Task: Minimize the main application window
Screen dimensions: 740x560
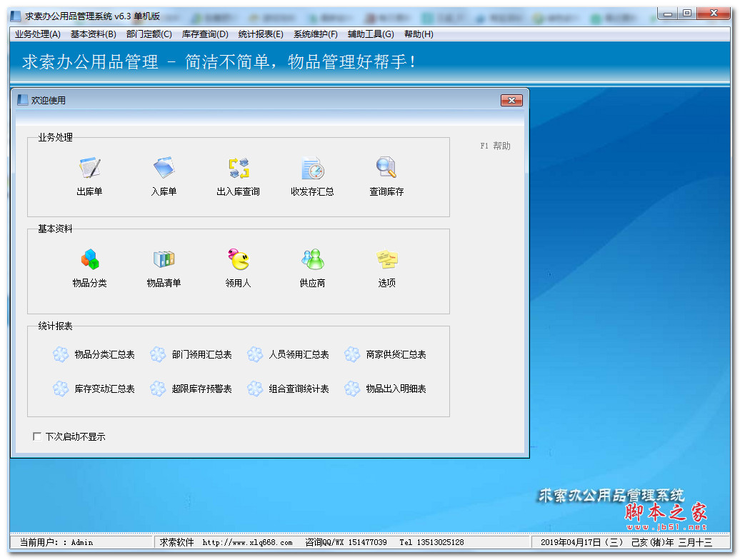Action: 667,14
